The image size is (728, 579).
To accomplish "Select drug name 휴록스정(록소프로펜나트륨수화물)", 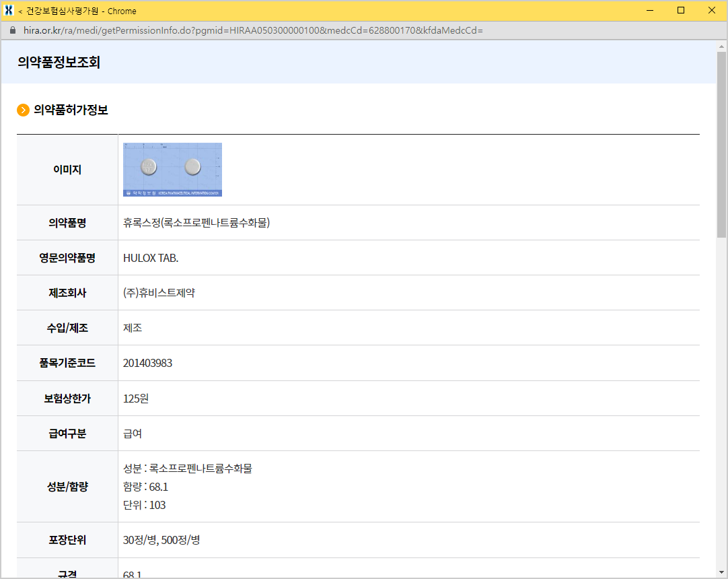I will point(196,223).
